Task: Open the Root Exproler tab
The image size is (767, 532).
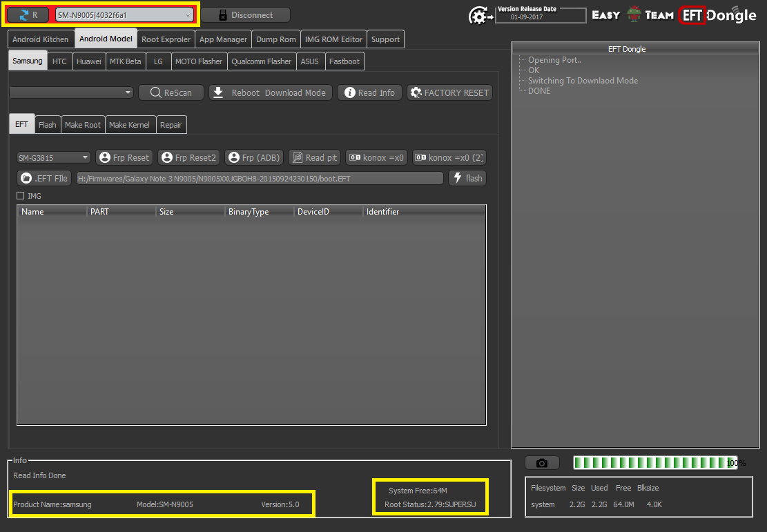Action: coord(166,39)
